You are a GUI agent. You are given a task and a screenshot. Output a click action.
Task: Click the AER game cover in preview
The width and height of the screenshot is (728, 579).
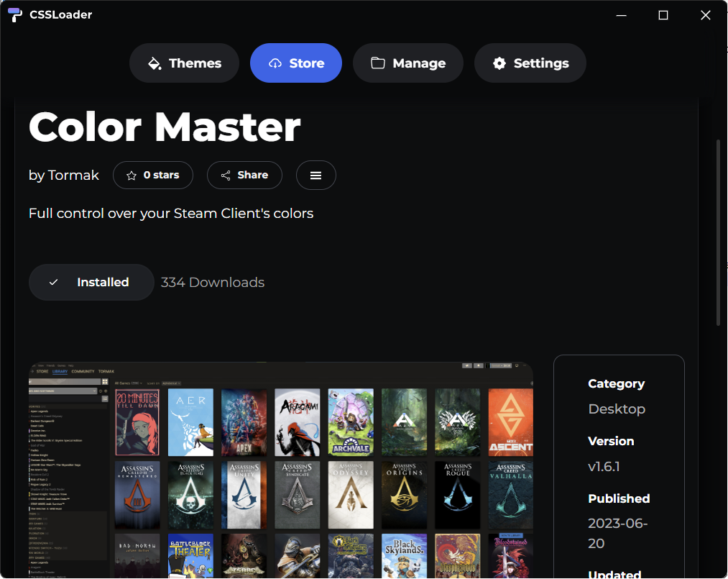[190, 422]
